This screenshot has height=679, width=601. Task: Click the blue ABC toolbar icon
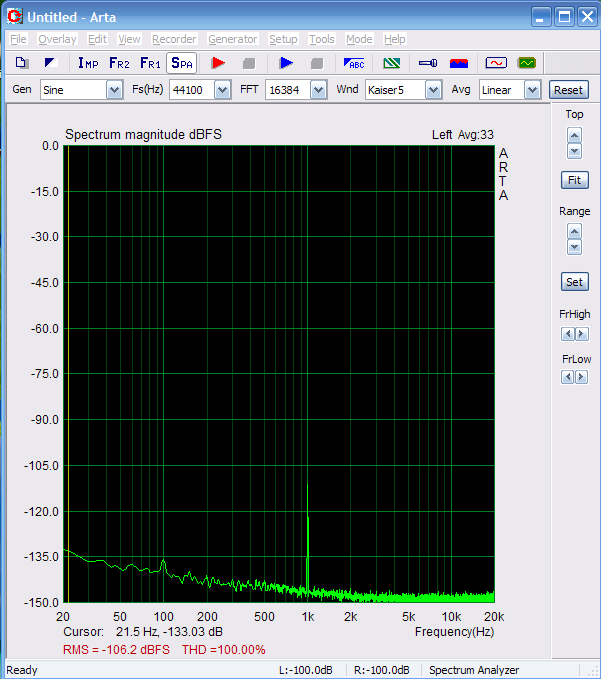(x=354, y=63)
